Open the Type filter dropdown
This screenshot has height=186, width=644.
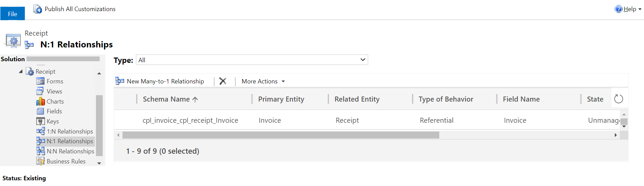click(x=252, y=60)
